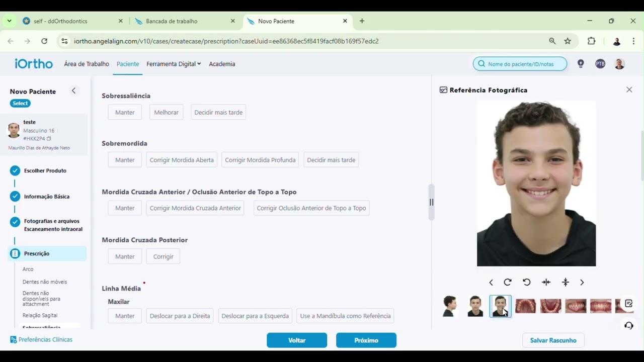Jump to Dentes não móveis section

click(45, 282)
